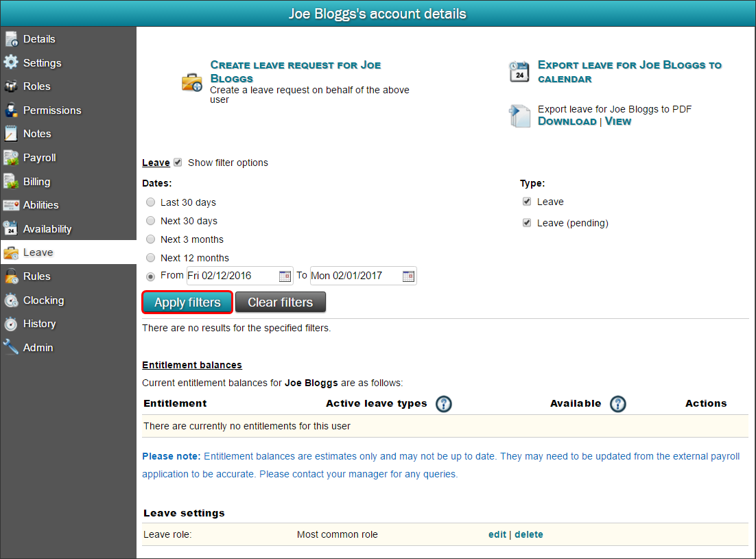Click the Settings gear icon
This screenshot has height=559, width=756.
coord(11,62)
